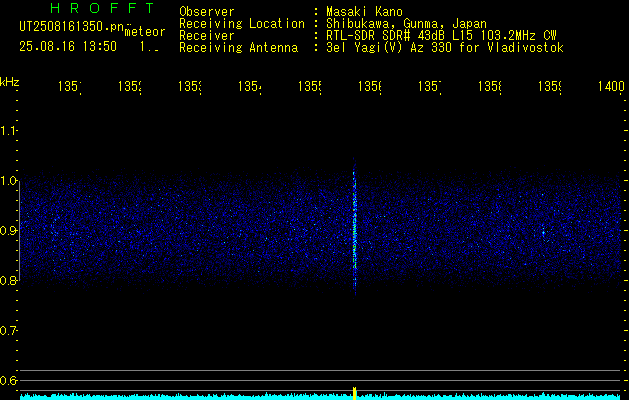Click Shibukawa, Gunma, Japan text

[406, 24]
